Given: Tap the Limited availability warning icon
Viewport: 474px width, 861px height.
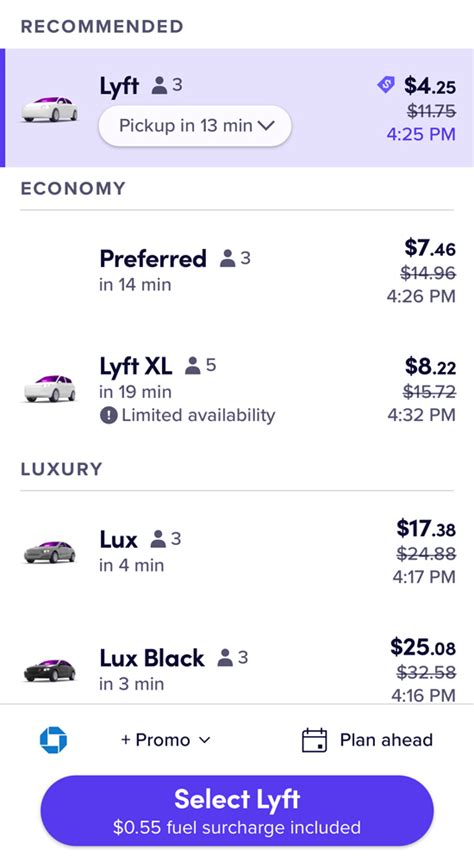Looking at the screenshot, I should click(109, 416).
